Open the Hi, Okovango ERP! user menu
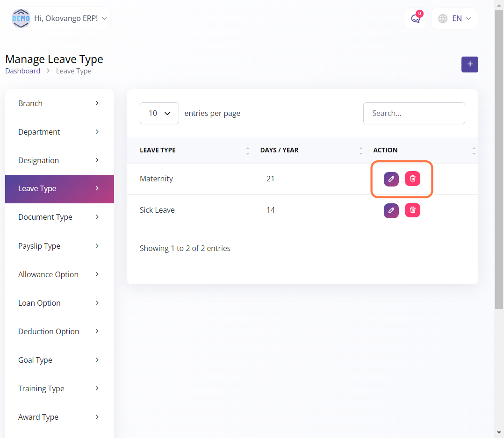 (70, 19)
